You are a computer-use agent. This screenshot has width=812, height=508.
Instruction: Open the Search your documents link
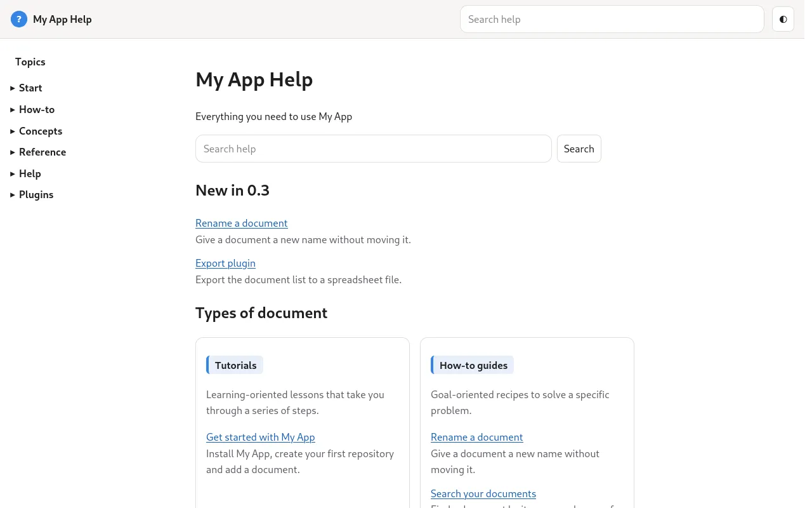pyautogui.click(x=483, y=493)
